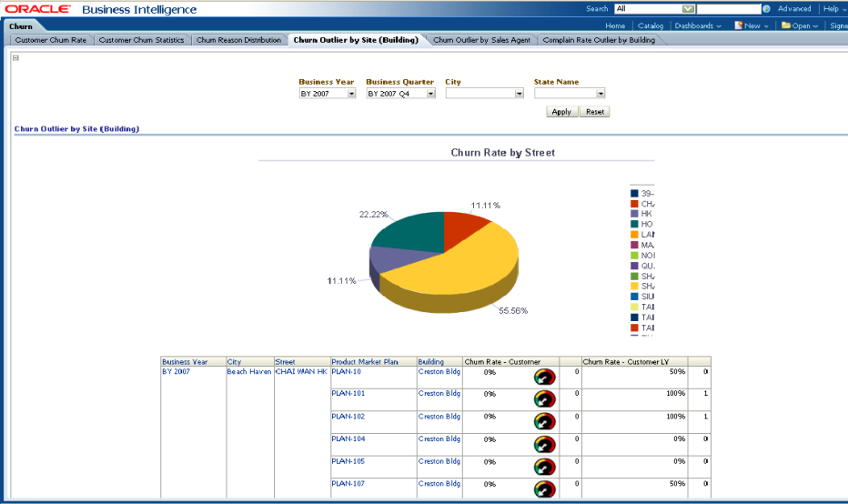Click the NOI green legend swatch
This screenshot has height=504, width=848.
pyautogui.click(x=634, y=256)
